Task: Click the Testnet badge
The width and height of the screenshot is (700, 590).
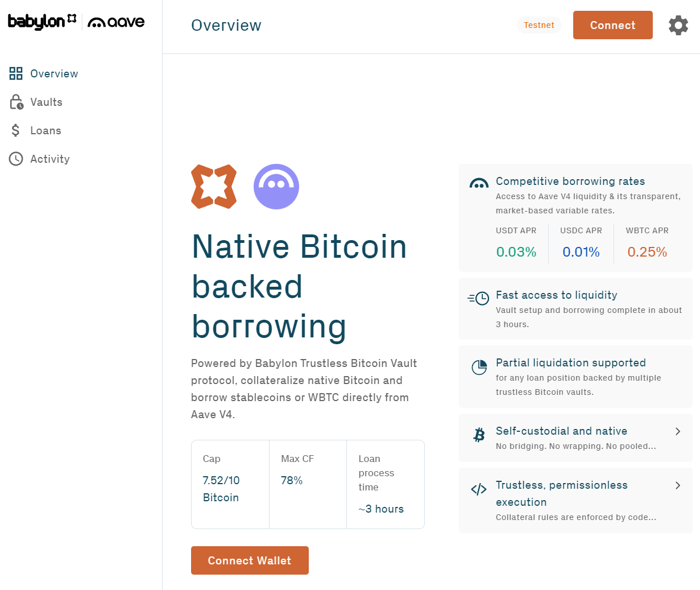Action: click(539, 25)
